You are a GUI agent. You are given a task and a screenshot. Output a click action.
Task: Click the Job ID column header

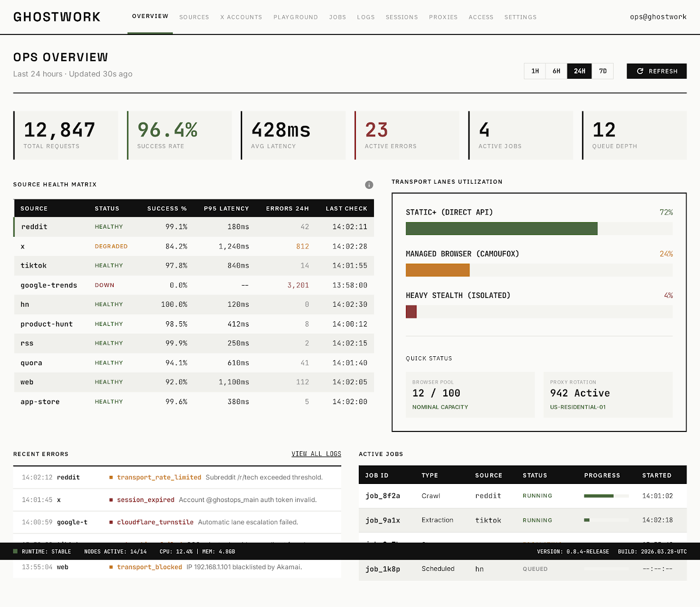(x=377, y=475)
